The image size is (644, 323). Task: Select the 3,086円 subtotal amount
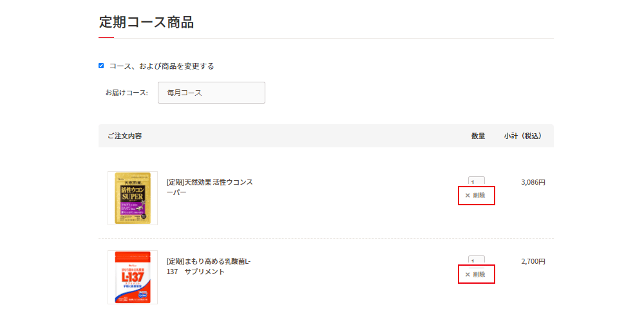click(x=533, y=182)
